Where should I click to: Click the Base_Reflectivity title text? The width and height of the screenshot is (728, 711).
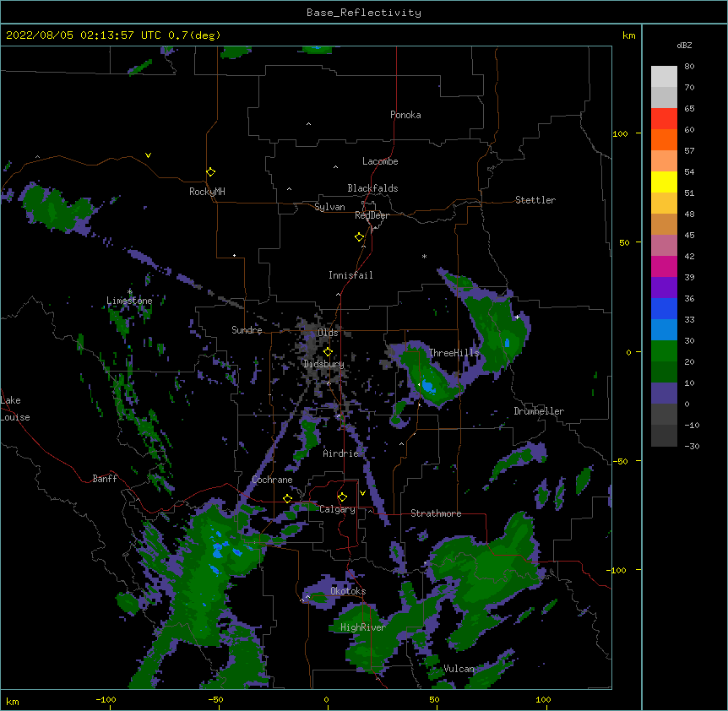(x=363, y=13)
